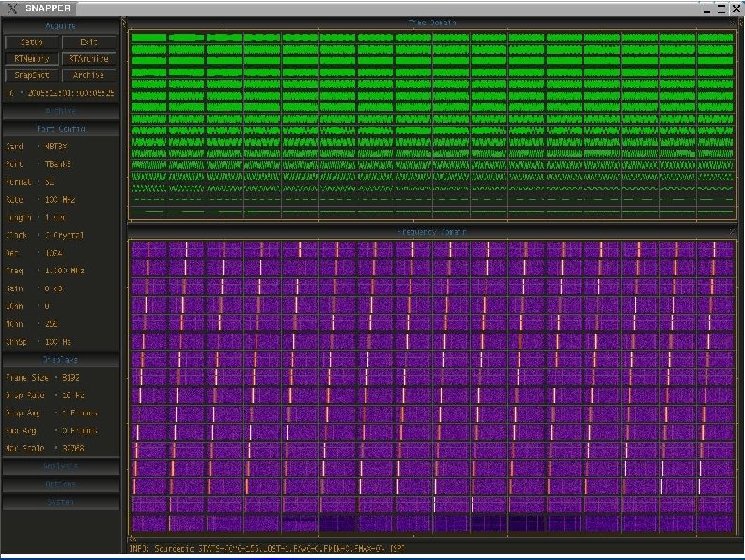This screenshot has height=560, width=745.
Task: Click the Exit button
Action: click(x=89, y=42)
